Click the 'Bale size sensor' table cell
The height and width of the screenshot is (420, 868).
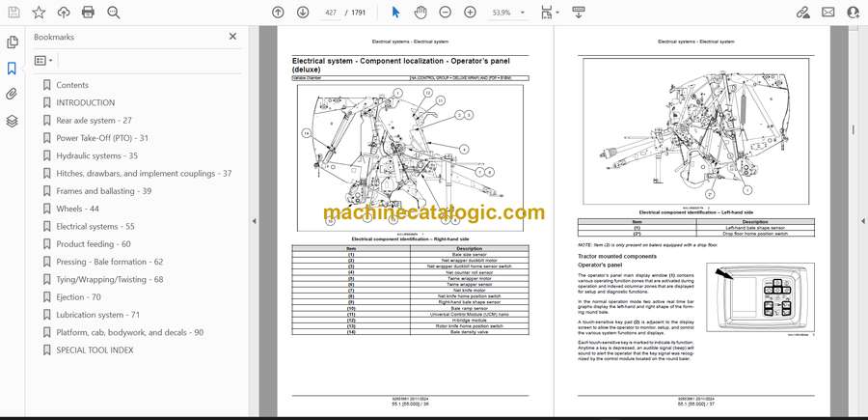point(470,254)
